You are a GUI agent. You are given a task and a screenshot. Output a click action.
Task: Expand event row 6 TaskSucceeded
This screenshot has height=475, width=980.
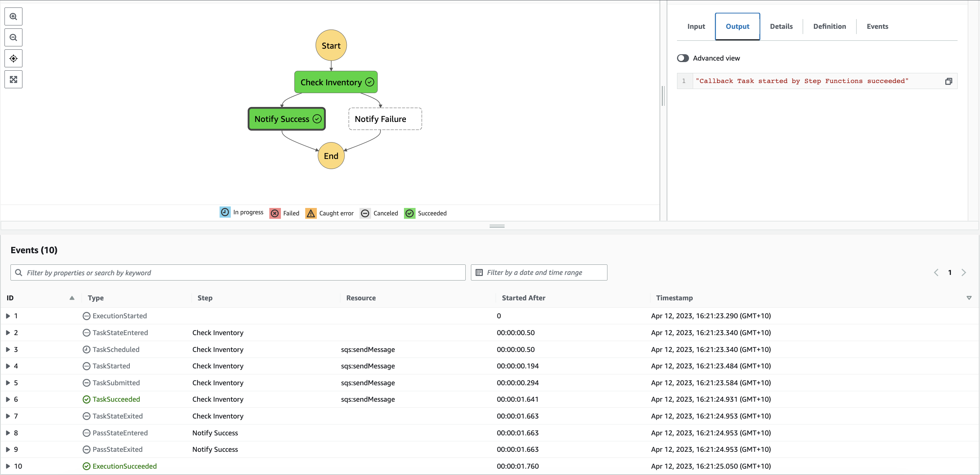point(7,399)
